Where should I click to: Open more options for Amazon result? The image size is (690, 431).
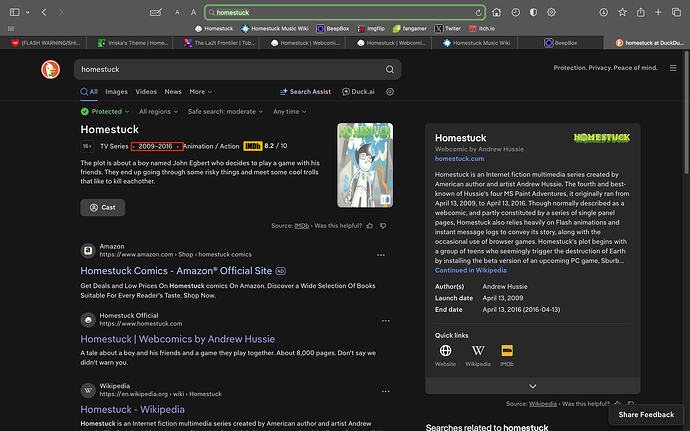[x=381, y=255]
